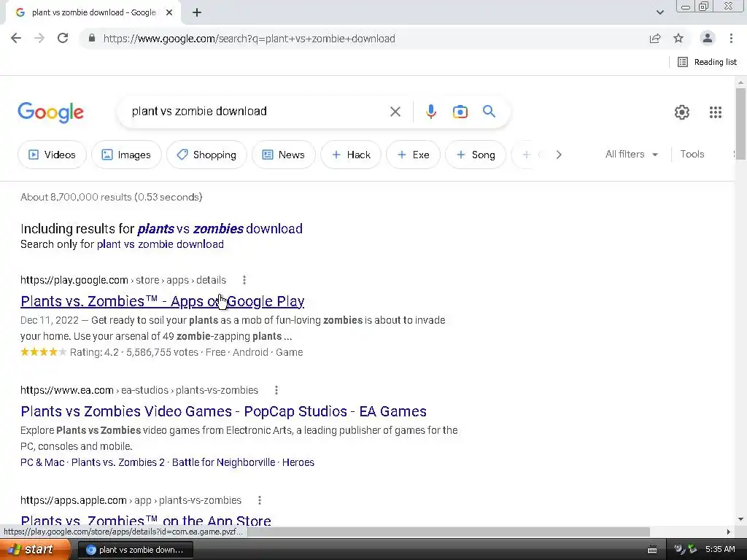
Task: Open the tab search chevron
Action: (659, 12)
